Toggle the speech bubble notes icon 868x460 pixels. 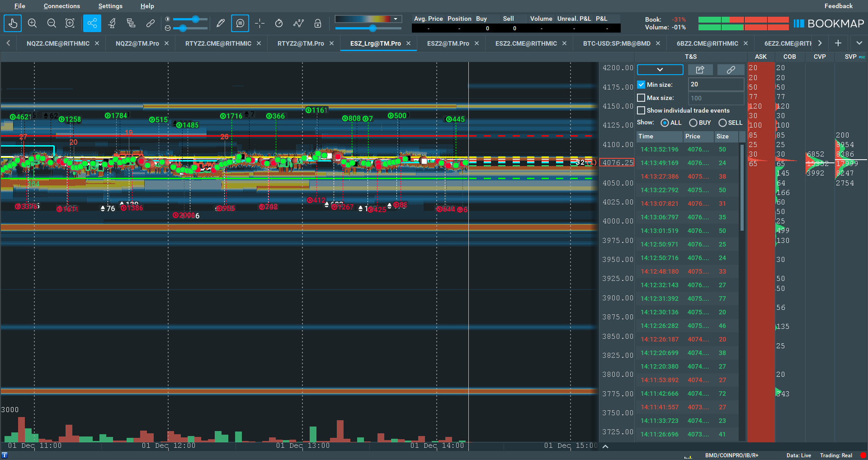(240, 23)
